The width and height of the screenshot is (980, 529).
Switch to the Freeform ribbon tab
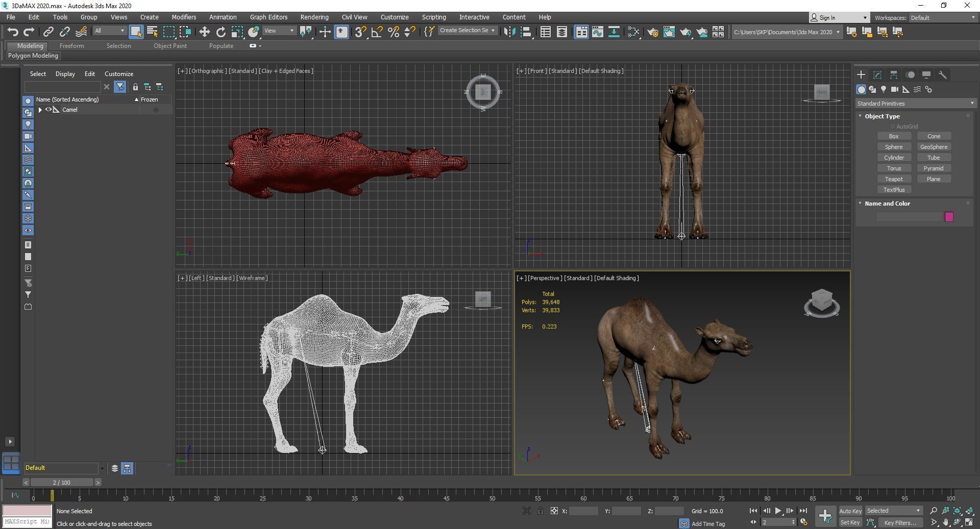click(71, 45)
